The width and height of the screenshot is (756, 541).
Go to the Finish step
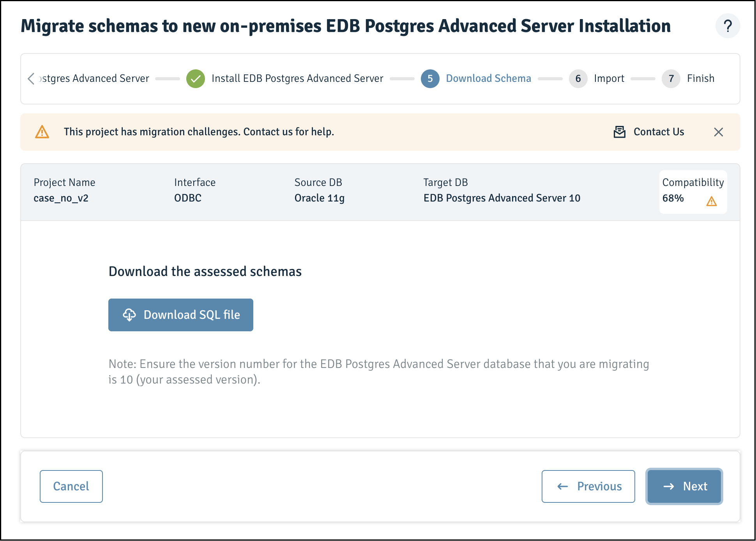click(x=700, y=79)
